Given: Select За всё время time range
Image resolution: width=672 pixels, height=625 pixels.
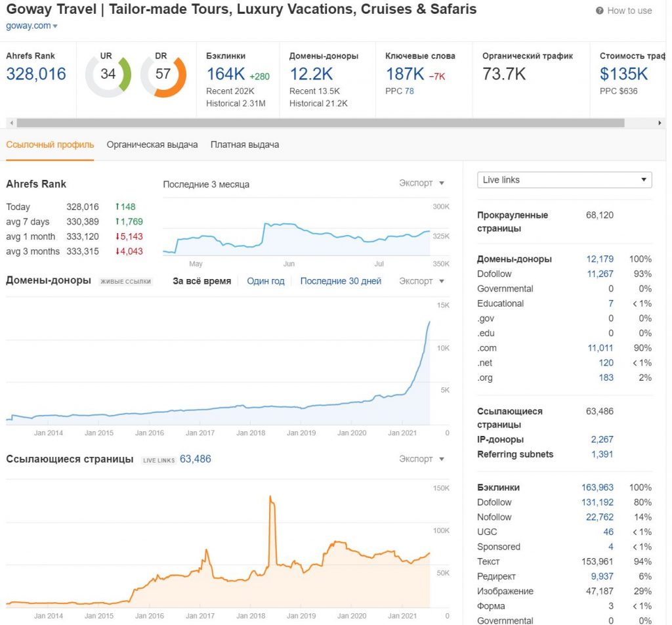Looking at the screenshot, I should point(202,281).
